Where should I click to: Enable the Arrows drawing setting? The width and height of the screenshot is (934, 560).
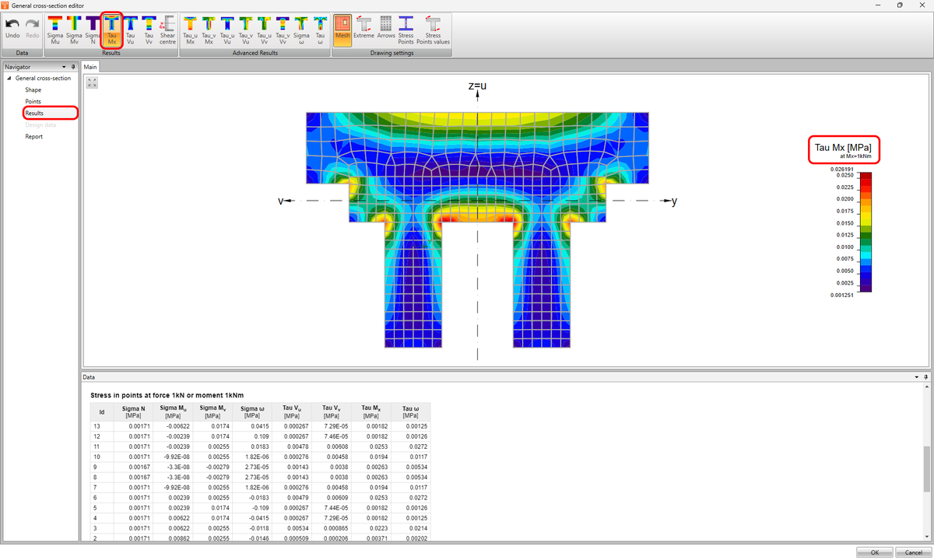(x=385, y=33)
